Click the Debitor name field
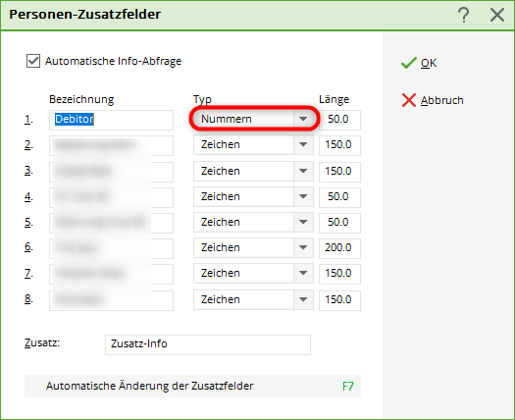 point(111,120)
